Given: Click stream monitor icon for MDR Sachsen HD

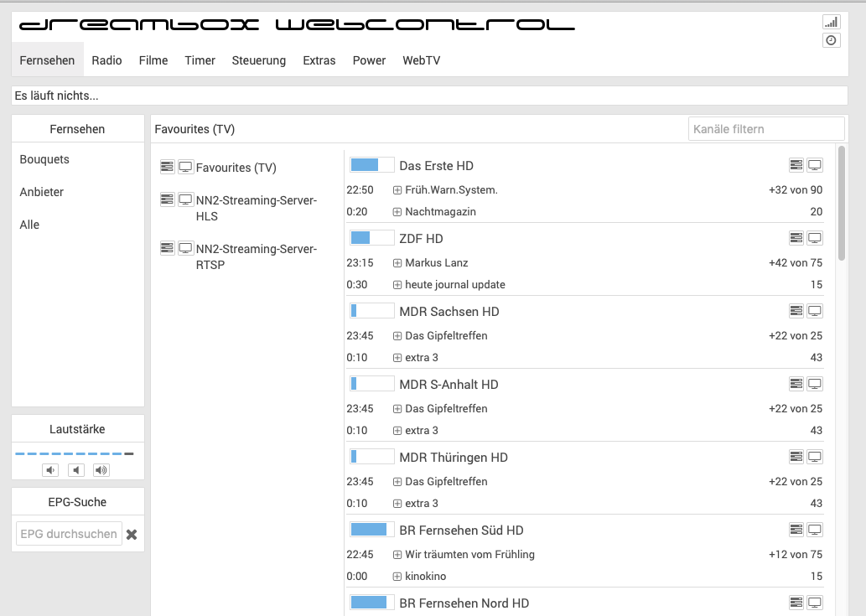Looking at the screenshot, I should pos(814,312).
